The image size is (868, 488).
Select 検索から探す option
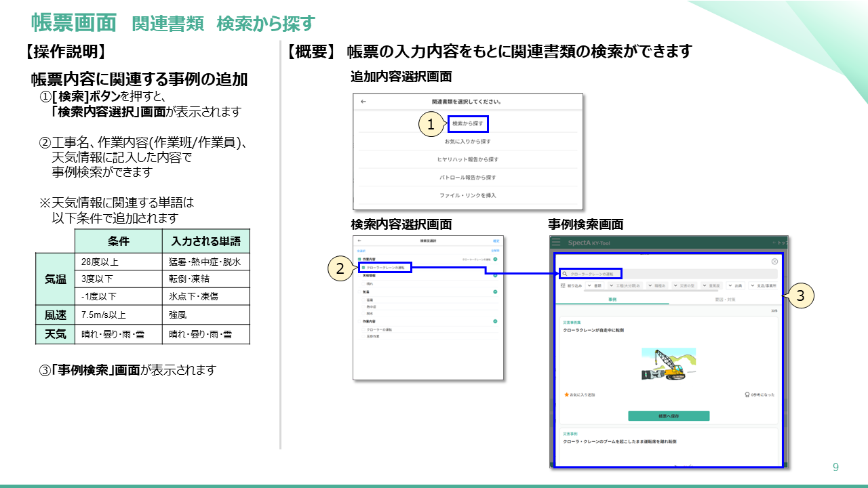point(467,124)
